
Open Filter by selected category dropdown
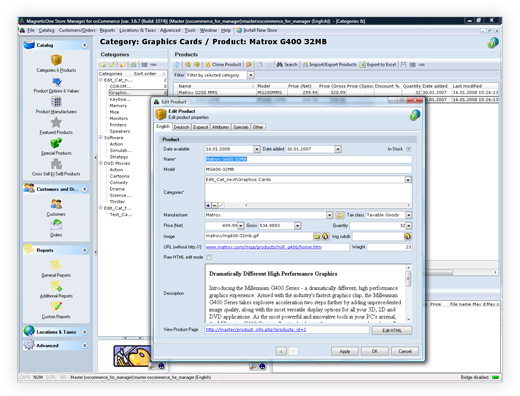click(251, 75)
